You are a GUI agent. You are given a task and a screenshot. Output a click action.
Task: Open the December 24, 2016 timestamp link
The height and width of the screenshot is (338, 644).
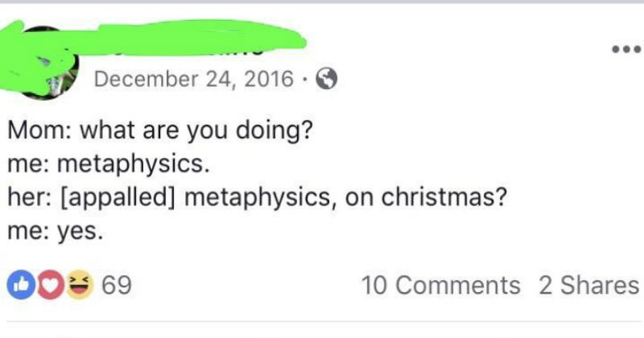point(193,80)
